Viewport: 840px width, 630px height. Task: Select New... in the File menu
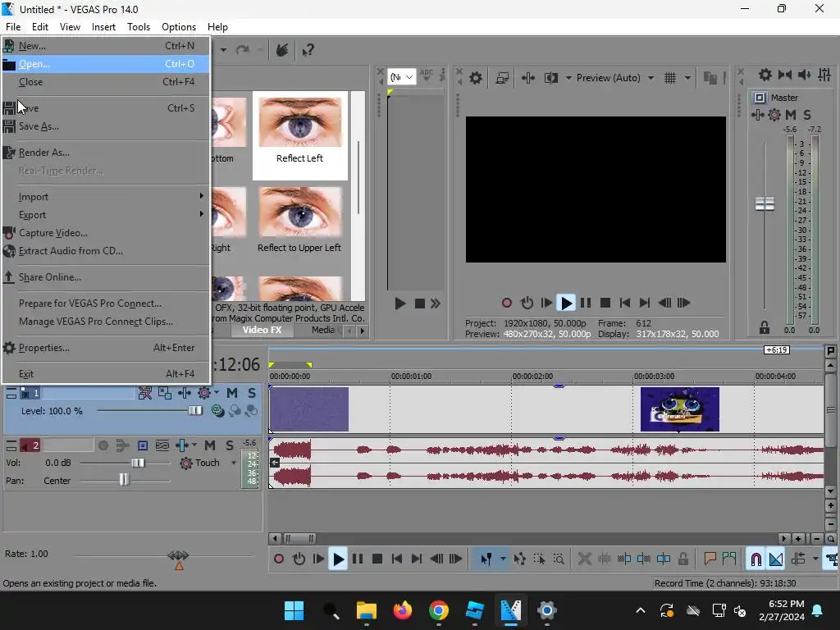click(x=106, y=46)
